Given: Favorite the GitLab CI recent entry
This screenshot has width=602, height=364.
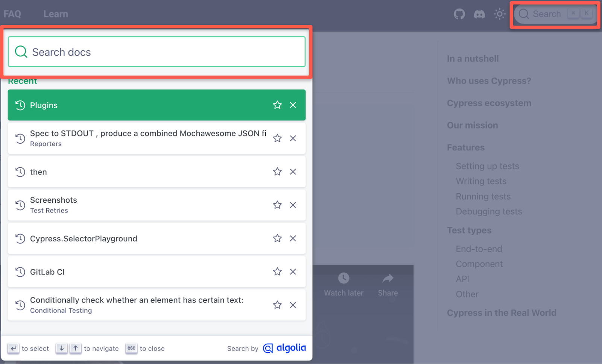Looking at the screenshot, I should (x=277, y=271).
